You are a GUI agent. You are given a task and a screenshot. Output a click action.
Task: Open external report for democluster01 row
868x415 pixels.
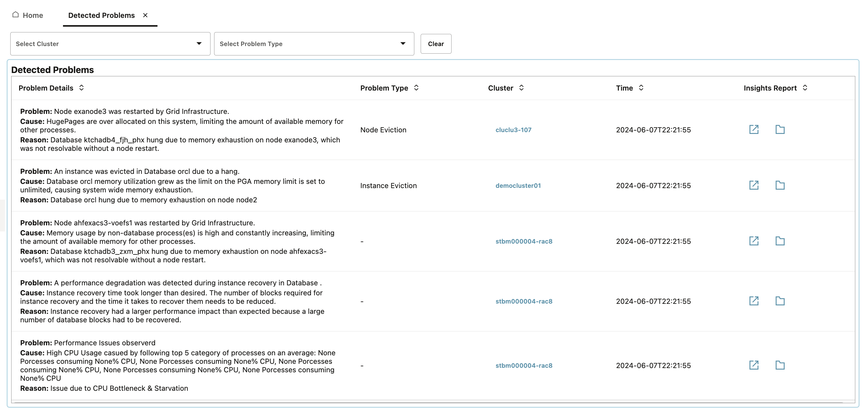click(754, 185)
